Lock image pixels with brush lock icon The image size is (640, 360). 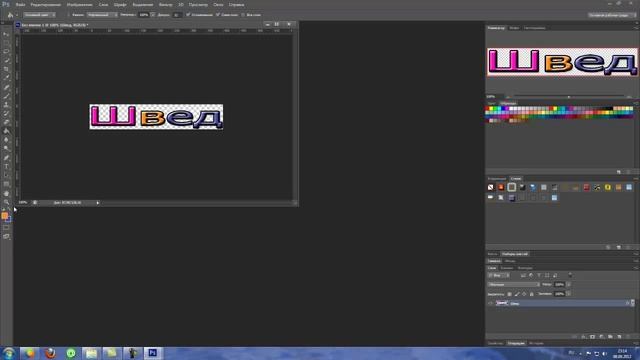[517, 294]
